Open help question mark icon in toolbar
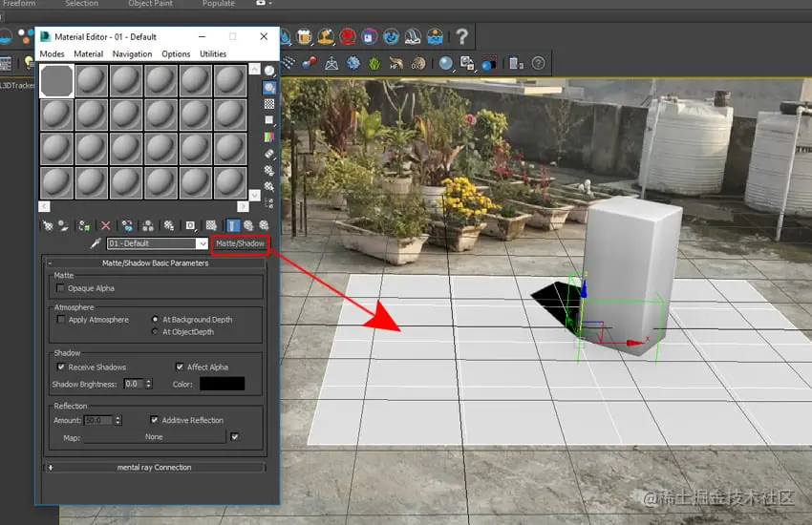The image size is (812, 525). click(x=462, y=36)
